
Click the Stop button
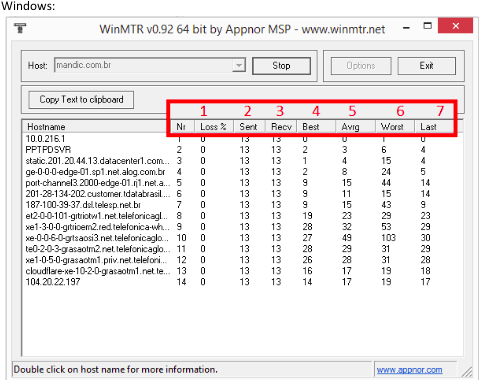(x=281, y=66)
